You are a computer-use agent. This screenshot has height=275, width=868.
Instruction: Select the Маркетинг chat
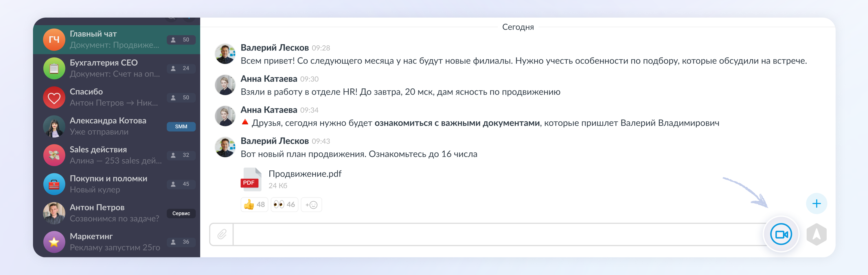[115, 242]
